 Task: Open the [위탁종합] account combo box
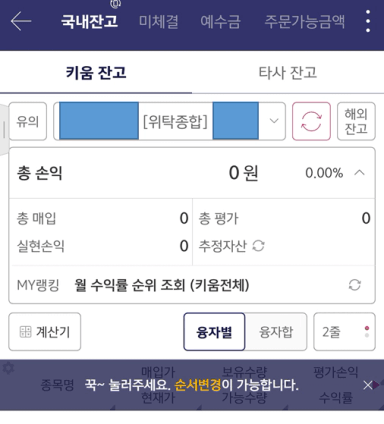169,121
